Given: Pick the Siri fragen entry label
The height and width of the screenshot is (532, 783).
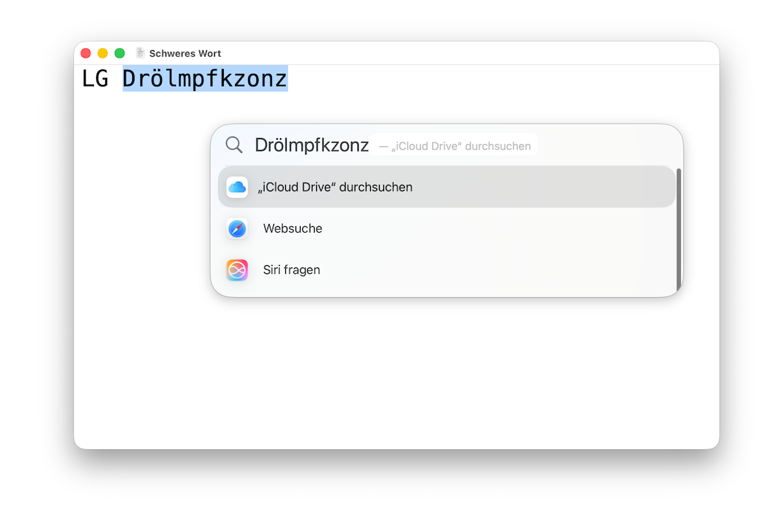Looking at the screenshot, I should [x=291, y=270].
